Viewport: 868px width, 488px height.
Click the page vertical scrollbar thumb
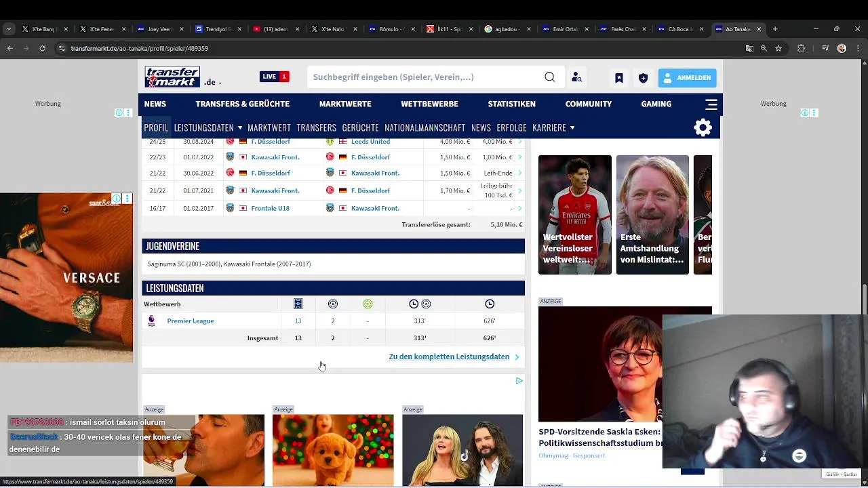pos(864,300)
